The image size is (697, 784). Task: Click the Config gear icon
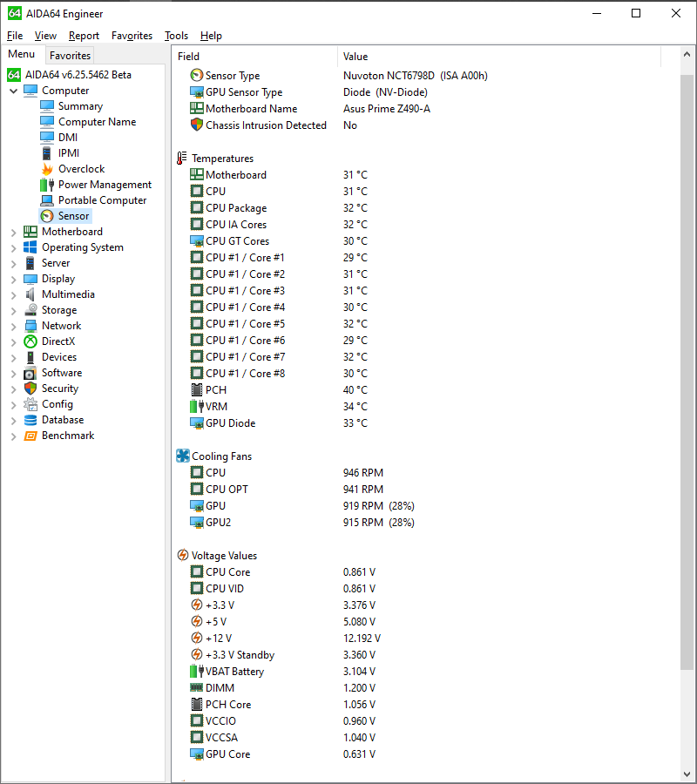click(30, 404)
